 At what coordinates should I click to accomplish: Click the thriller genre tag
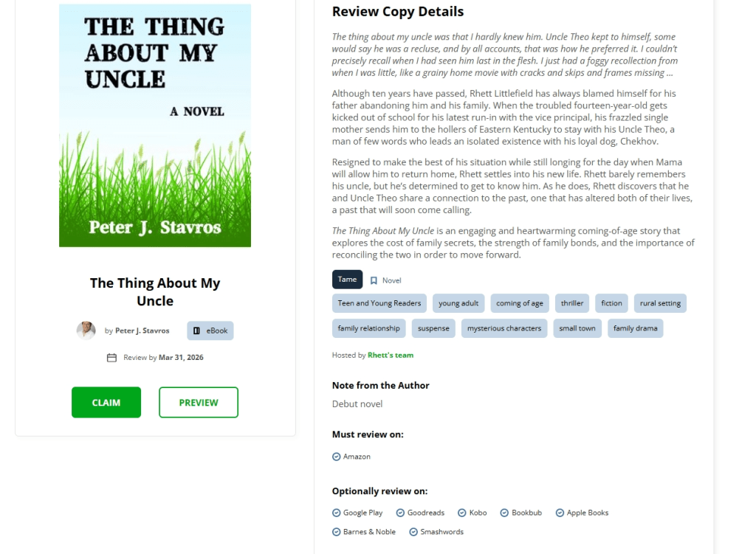pyautogui.click(x=572, y=303)
